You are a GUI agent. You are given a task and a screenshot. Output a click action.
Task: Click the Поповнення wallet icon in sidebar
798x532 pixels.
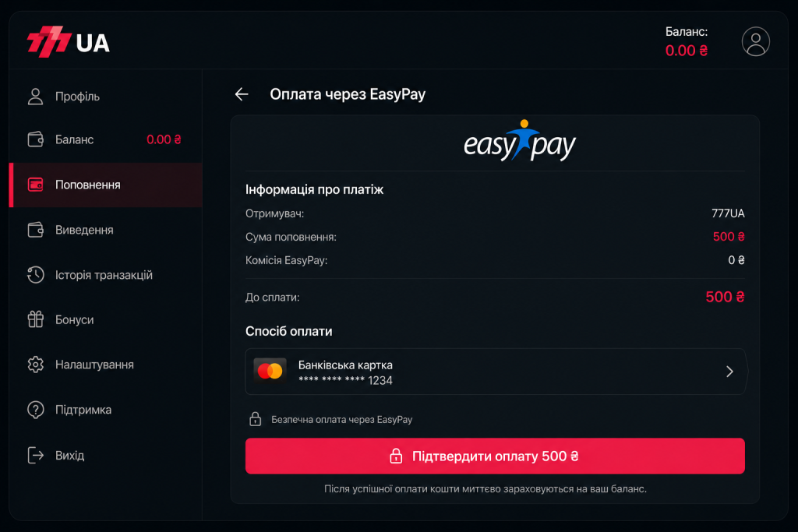point(35,185)
